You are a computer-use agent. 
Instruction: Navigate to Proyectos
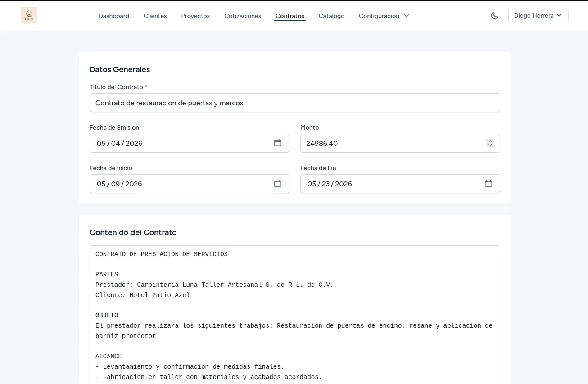[195, 16]
